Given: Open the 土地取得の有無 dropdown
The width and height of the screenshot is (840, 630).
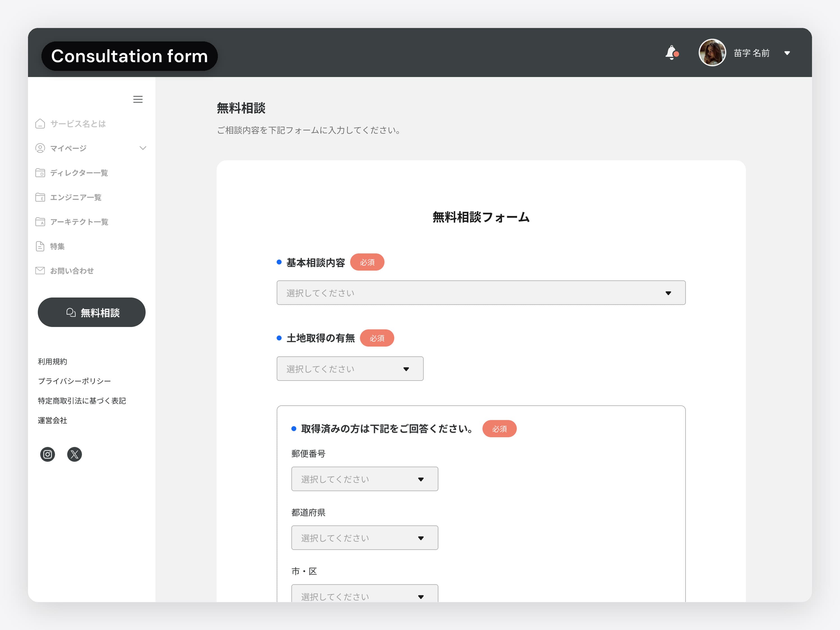Looking at the screenshot, I should (x=350, y=369).
